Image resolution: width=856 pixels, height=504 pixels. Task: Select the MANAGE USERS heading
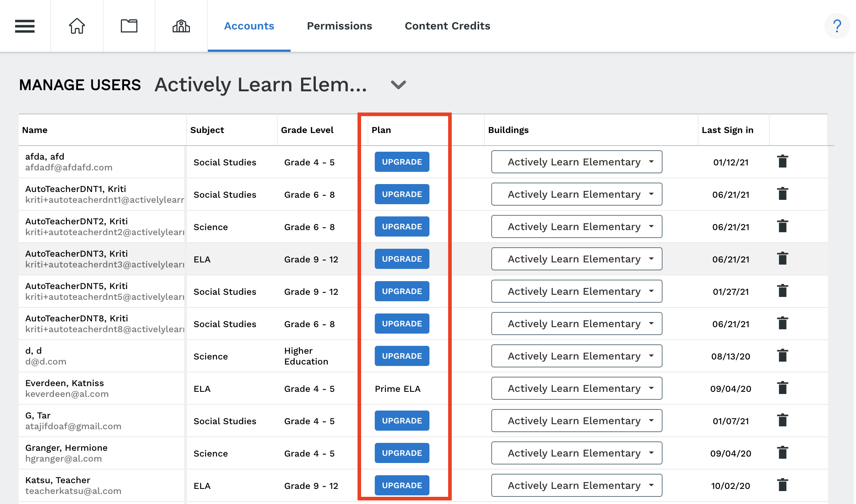80,85
